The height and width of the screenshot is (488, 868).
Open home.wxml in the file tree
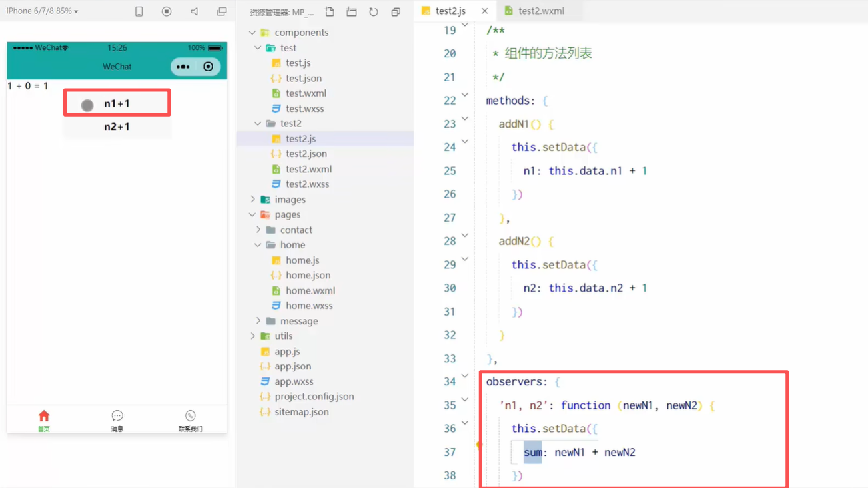(310, 290)
